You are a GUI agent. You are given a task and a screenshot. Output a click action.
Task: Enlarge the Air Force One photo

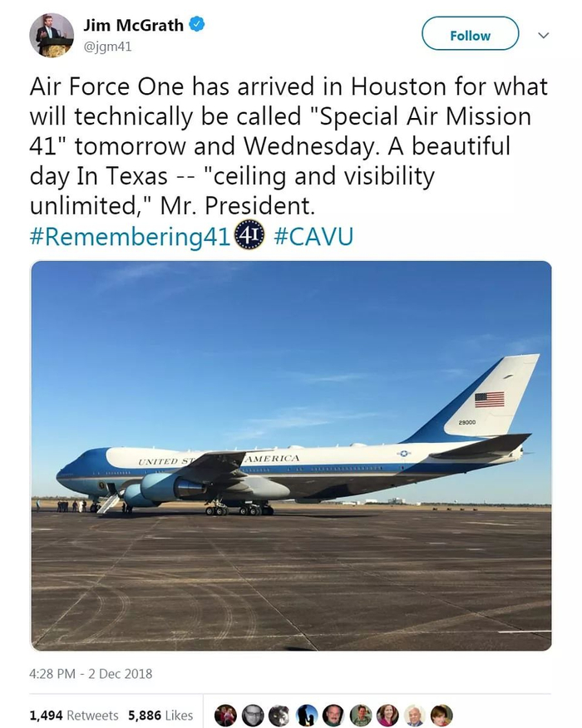click(x=291, y=455)
